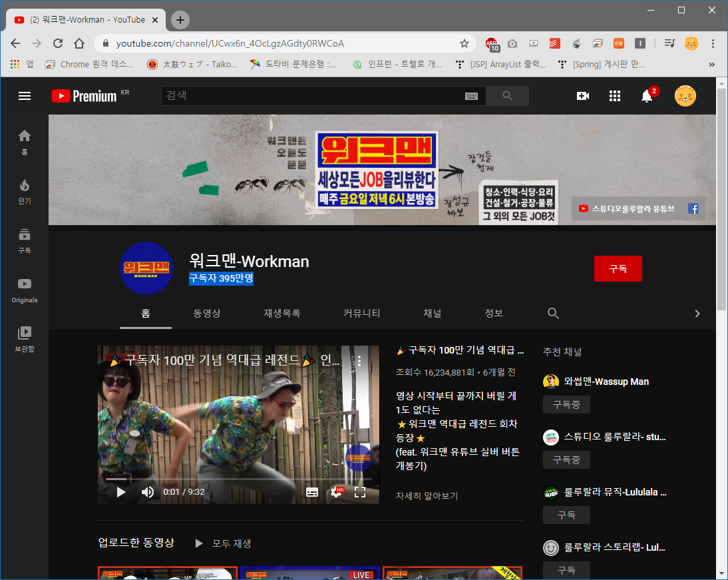Screen dimensions: 728x580
Task: Search within channel using the magnifier icon
Action: click(553, 313)
